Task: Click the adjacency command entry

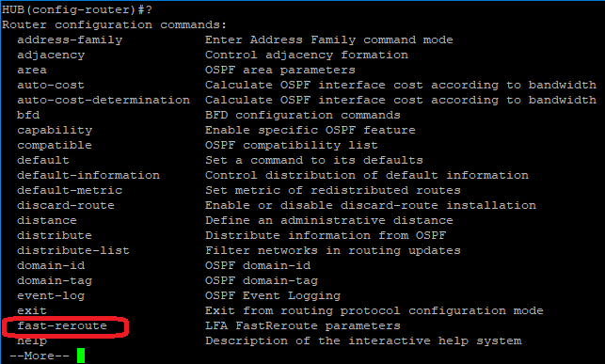Action: [x=51, y=55]
